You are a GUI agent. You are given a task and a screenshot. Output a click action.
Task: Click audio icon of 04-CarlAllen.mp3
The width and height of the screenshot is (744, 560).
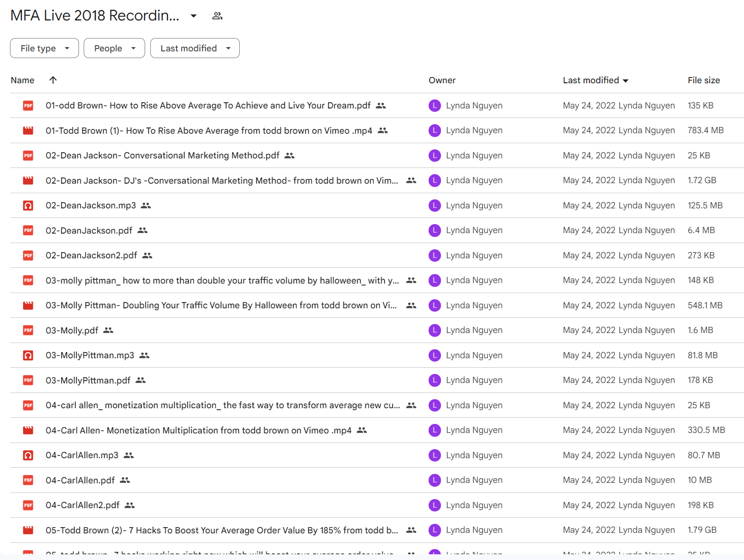[x=28, y=455]
